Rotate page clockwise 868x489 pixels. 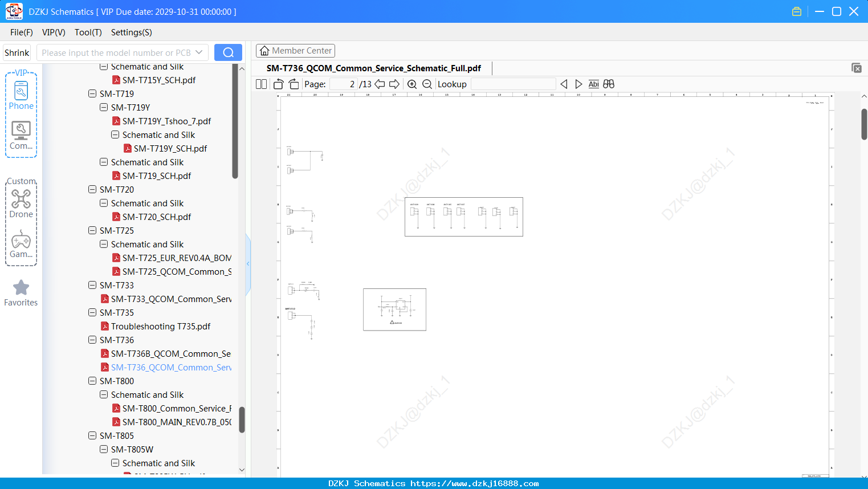(294, 84)
